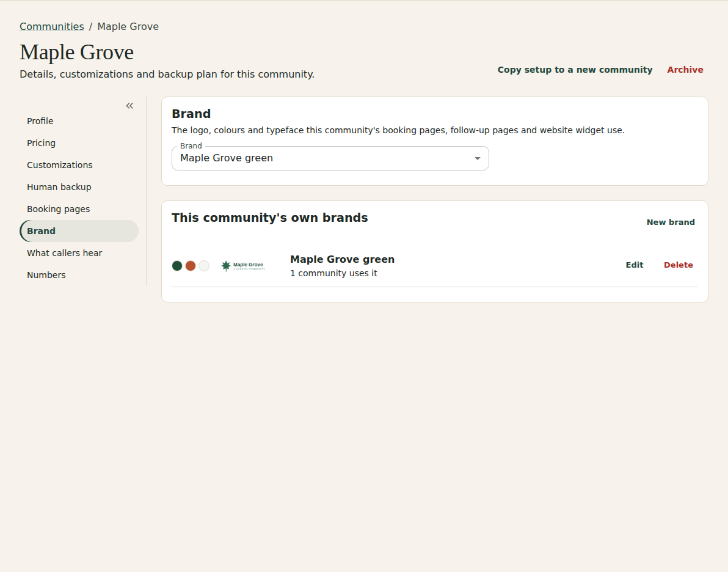The image size is (728, 572).
Task: Delete the Maple Grove green brand
Action: click(679, 265)
